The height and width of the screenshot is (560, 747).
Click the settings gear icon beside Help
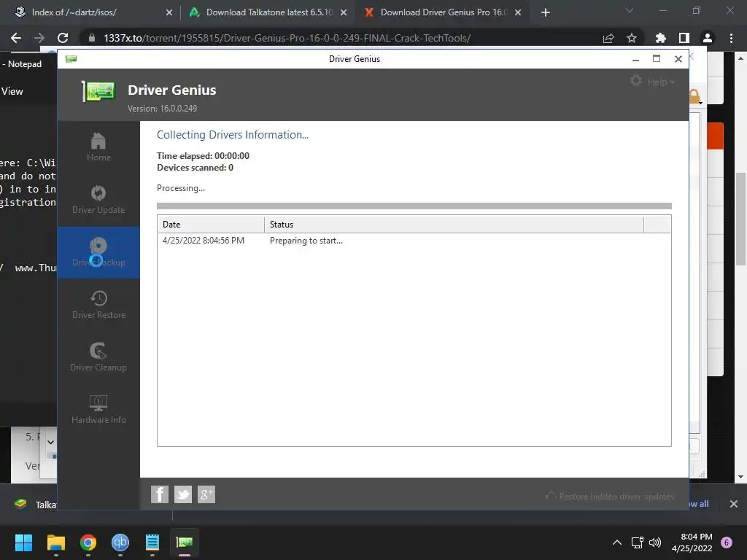point(636,80)
